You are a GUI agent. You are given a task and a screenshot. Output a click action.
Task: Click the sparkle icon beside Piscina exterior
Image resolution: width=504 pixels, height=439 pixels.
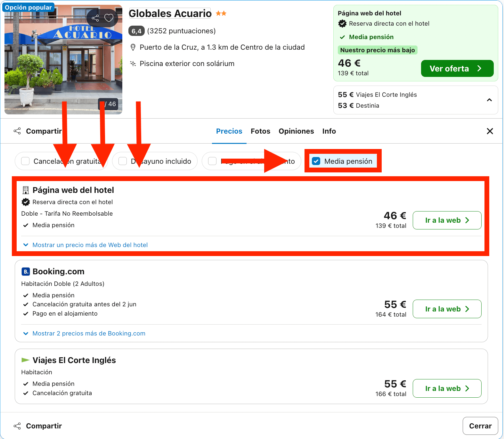click(133, 63)
